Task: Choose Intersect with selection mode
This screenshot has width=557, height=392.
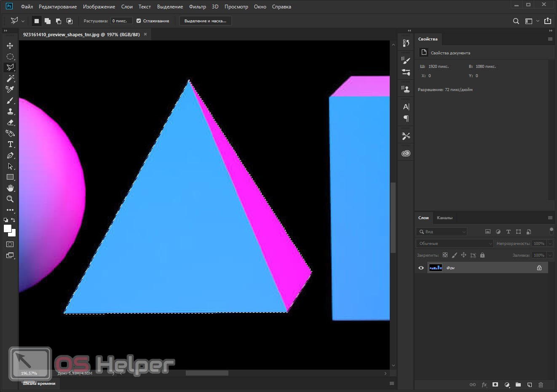Action: pyautogui.click(x=70, y=21)
